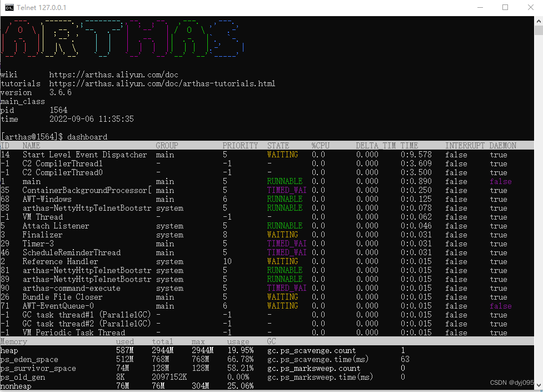
Task: Click the GROUP column header
Action: pyautogui.click(x=167, y=146)
